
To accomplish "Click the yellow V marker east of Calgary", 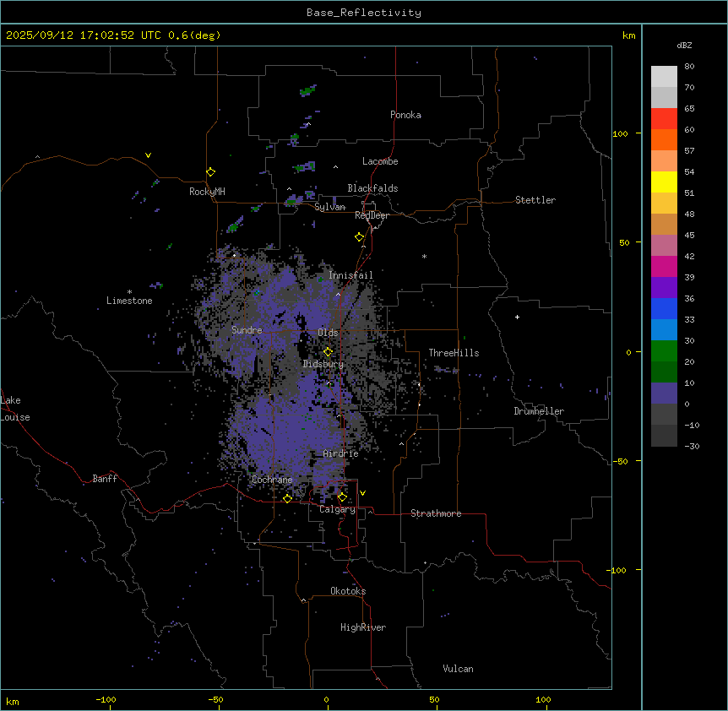I will (362, 493).
